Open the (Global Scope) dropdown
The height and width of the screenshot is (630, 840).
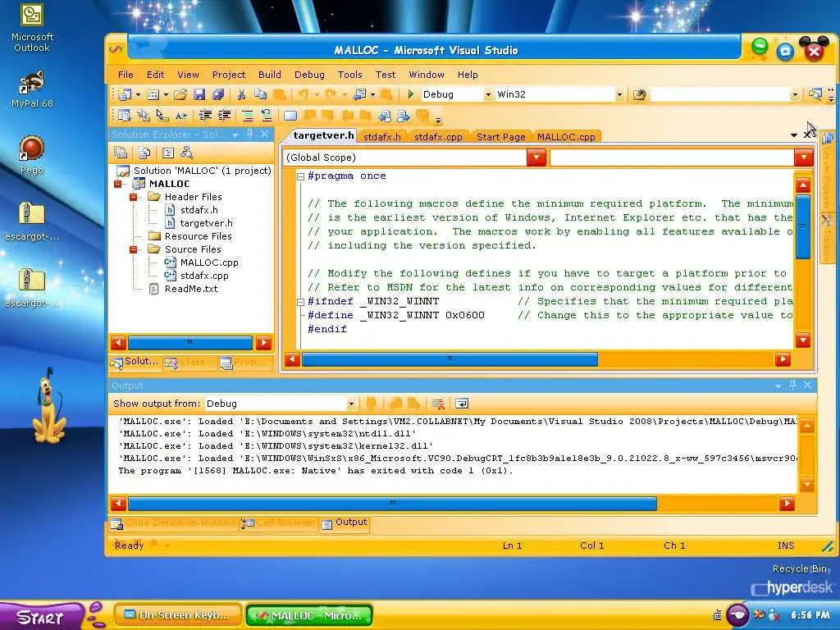[x=536, y=157]
